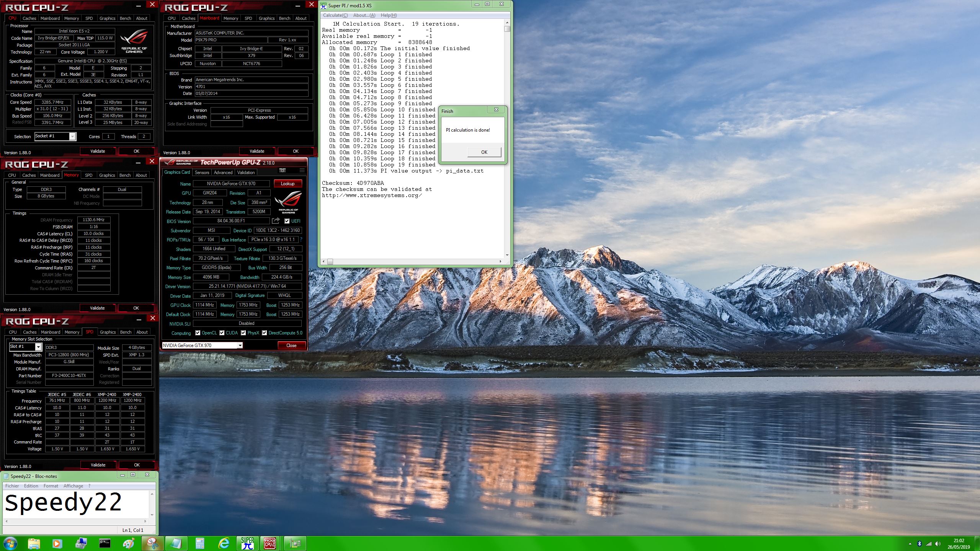
Task: Click OK in Mainboard CPU-Z window
Action: click(x=296, y=151)
